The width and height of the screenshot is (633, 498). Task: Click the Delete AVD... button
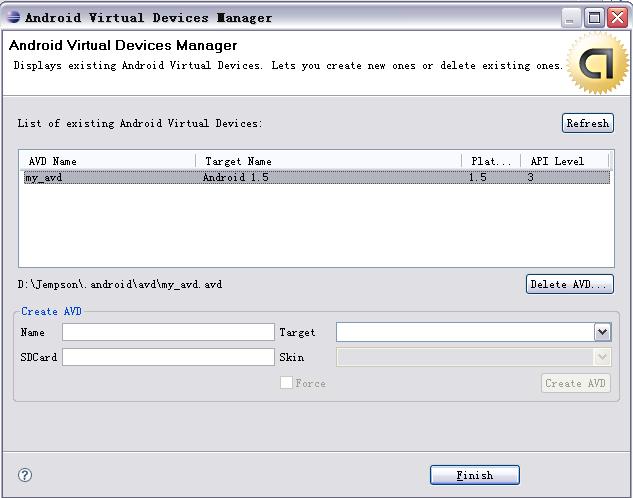570,284
